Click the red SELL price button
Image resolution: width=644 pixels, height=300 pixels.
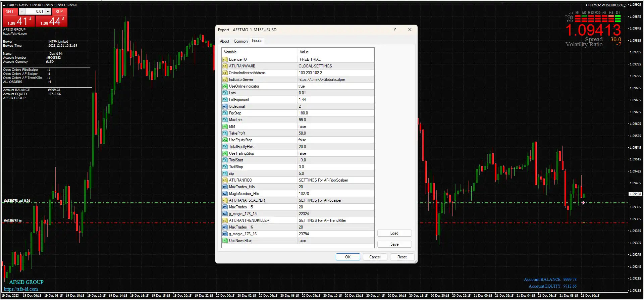pyautogui.click(x=18, y=21)
